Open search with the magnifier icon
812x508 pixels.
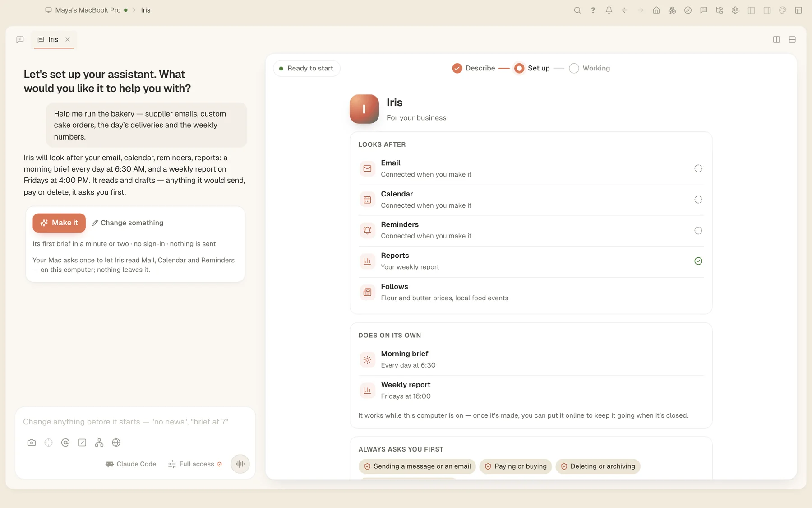[577, 10]
